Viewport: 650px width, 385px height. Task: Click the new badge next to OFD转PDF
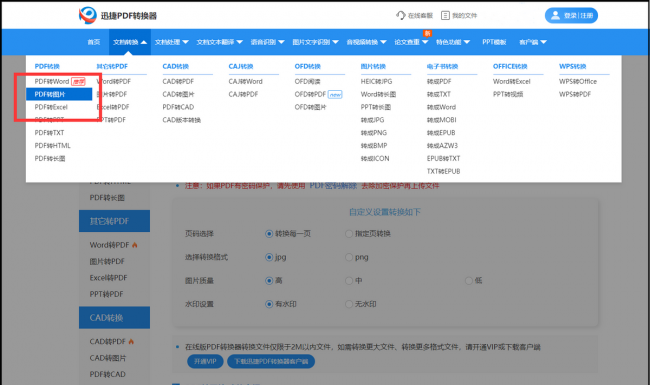335,94
